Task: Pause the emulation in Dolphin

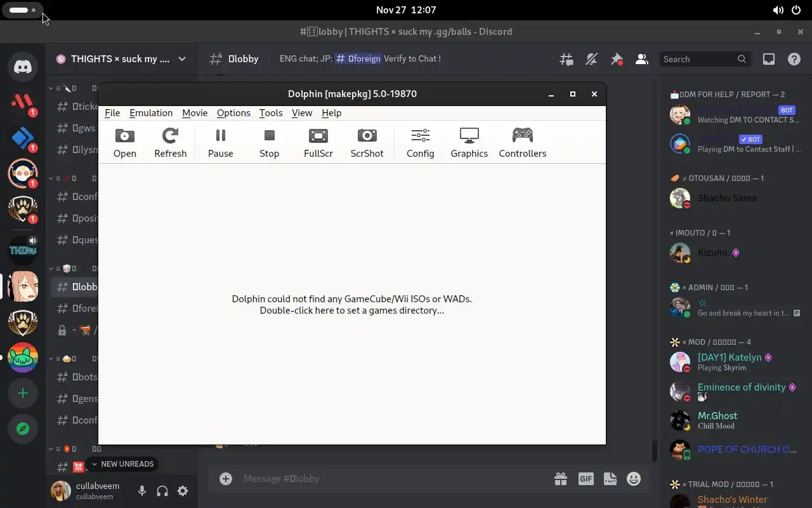Action: pyautogui.click(x=221, y=143)
